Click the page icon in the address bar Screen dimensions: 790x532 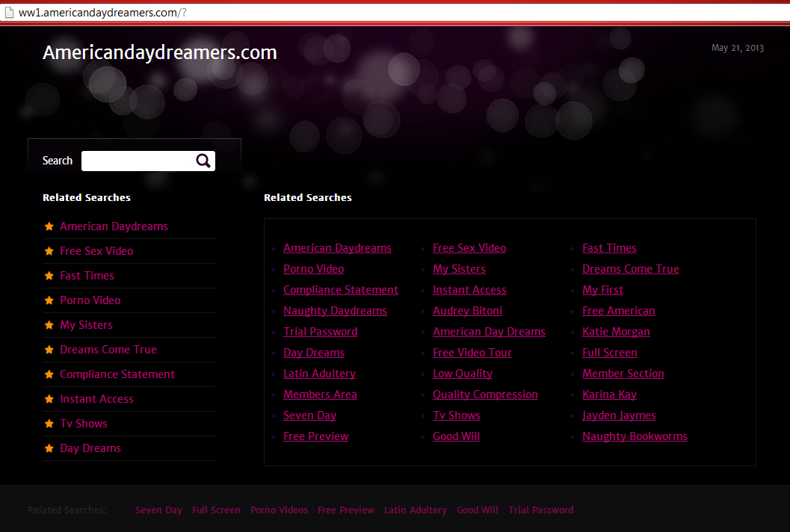(x=8, y=13)
